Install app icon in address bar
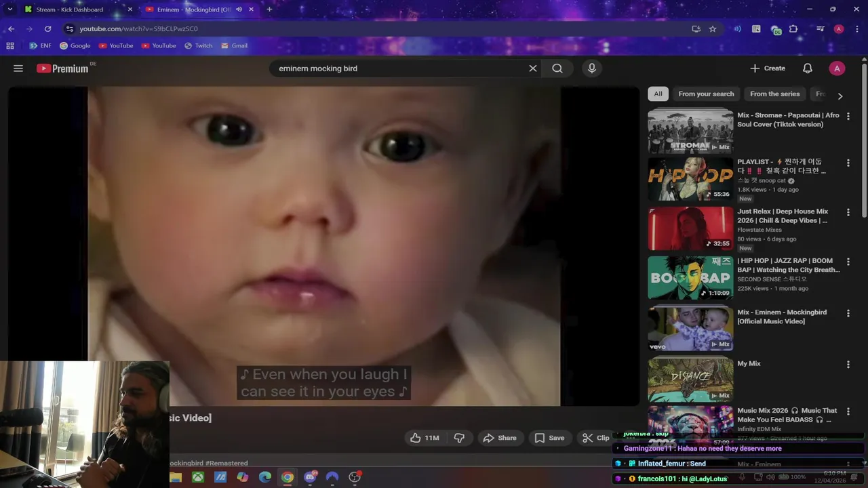Image resolution: width=868 pixels, height=488 pixels. [x=696, y=29]
